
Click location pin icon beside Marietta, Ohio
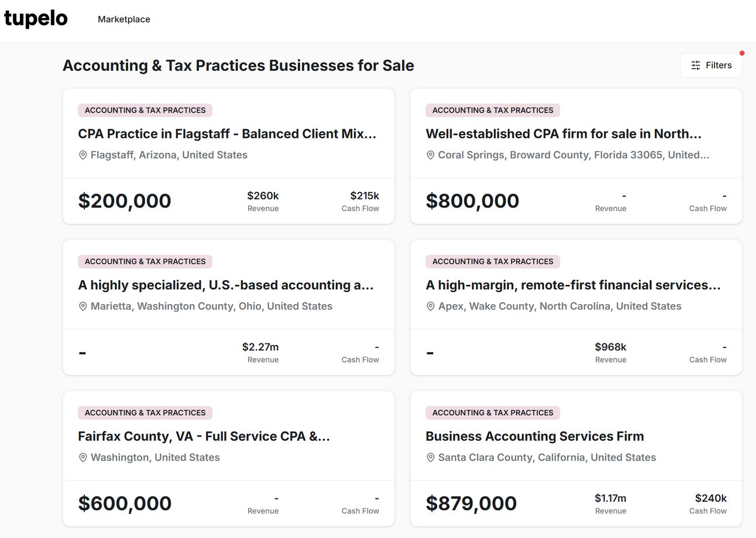tap(83, 306)
